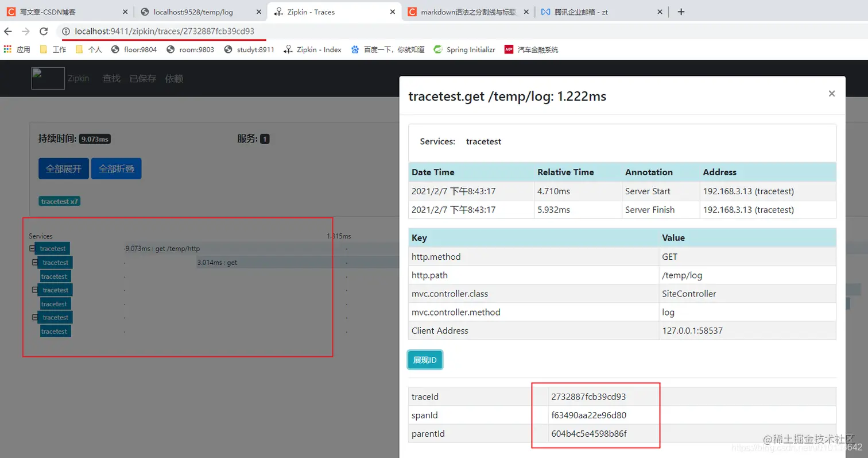The image size is (868, 458).
Task: Select the spanId value f63490aa22e96d80
Action: [588, 415]
